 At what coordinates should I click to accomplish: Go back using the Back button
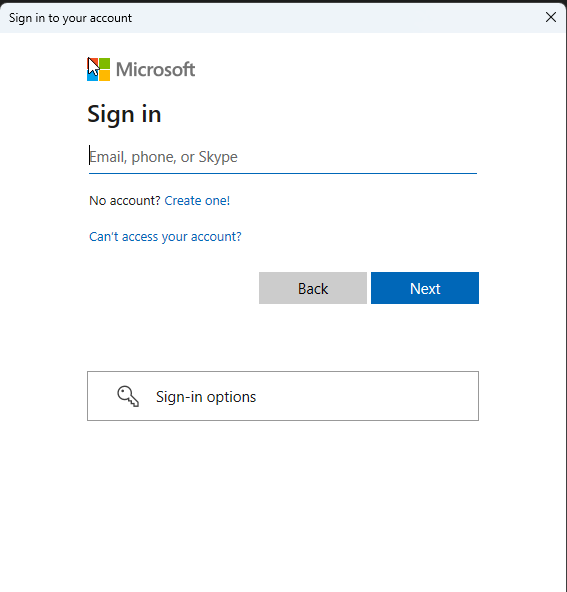[313, 288]
